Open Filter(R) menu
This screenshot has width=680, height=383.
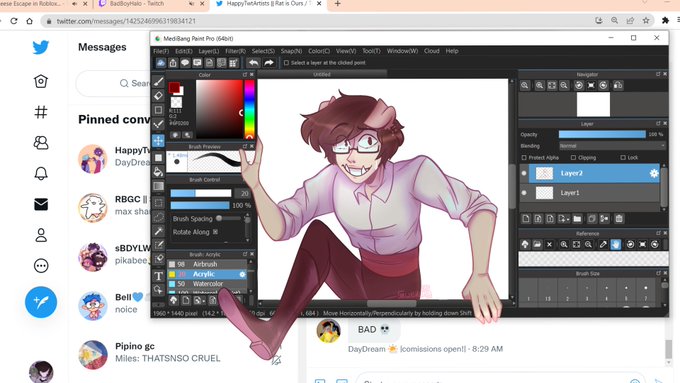235,51
